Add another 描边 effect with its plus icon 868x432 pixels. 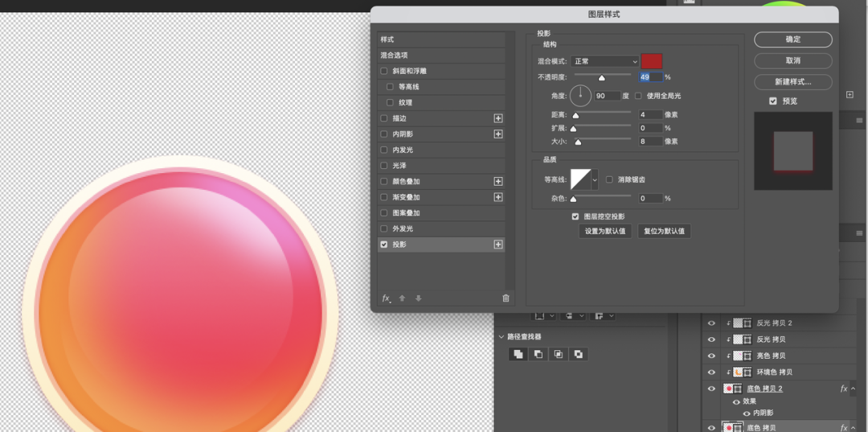(x=498, y=118)
